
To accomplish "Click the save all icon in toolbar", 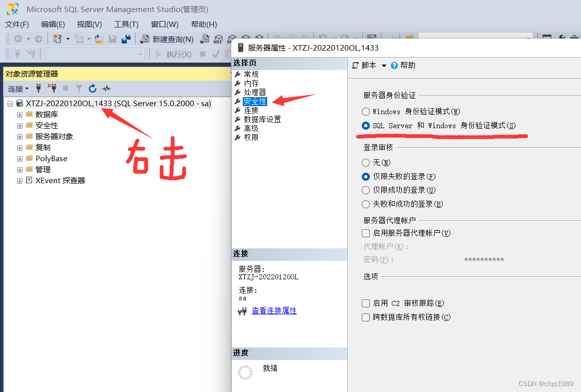I will click(126, 39).
